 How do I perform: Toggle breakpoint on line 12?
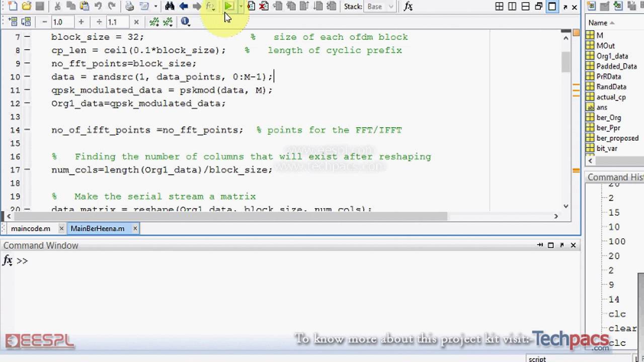[27, 103]
